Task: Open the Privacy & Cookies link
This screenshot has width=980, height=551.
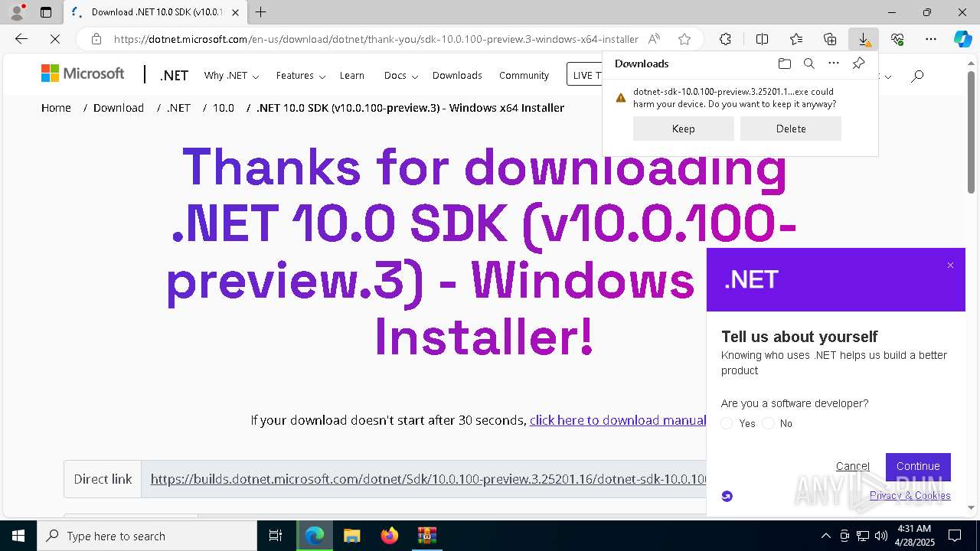Action: pyautogui.click(x=910, y=496)
